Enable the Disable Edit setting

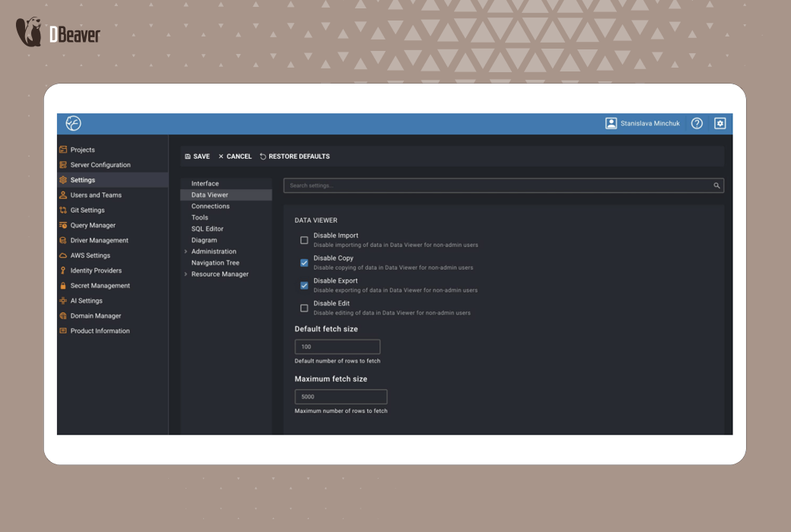pos(304,307)
